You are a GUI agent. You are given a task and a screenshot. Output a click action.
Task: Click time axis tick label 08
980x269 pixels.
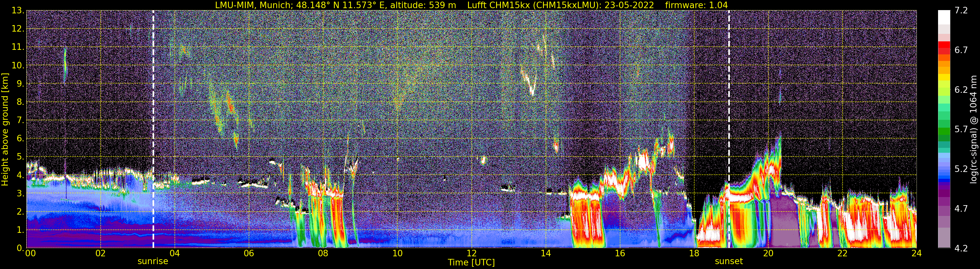tap(323, 253)
